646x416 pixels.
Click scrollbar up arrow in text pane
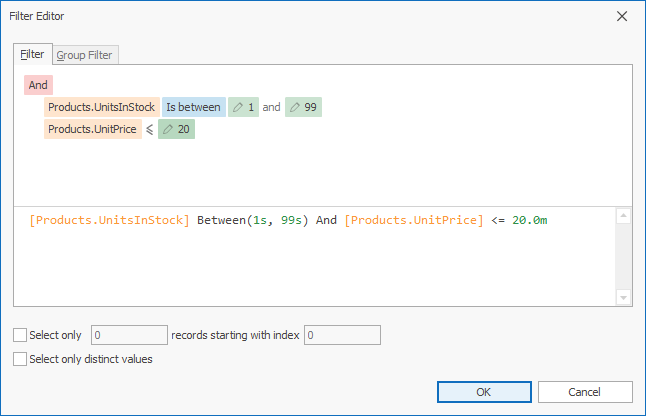[624, 215]
